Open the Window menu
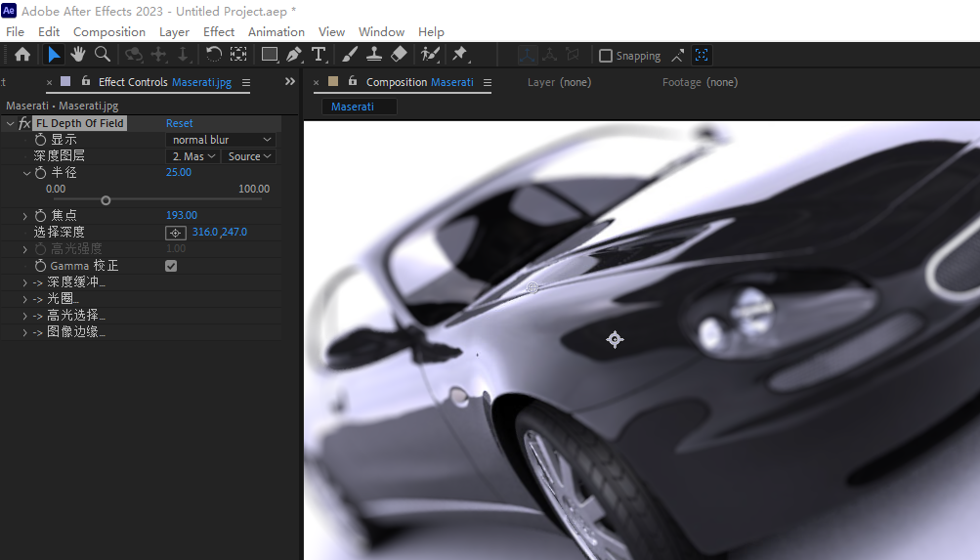 [x=381, y=32]
